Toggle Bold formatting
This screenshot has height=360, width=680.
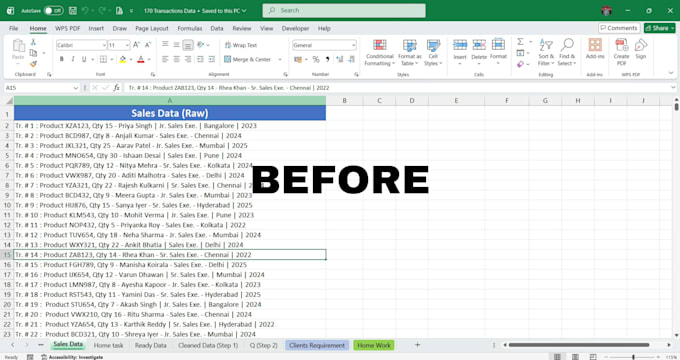[62, 59]
